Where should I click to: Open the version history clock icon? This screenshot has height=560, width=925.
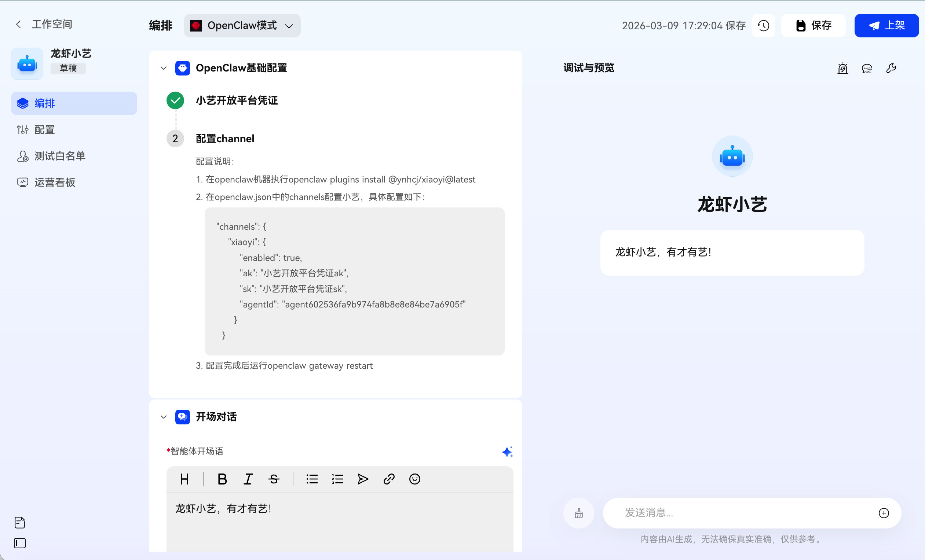pyautogui.click(x=763, y=26)
